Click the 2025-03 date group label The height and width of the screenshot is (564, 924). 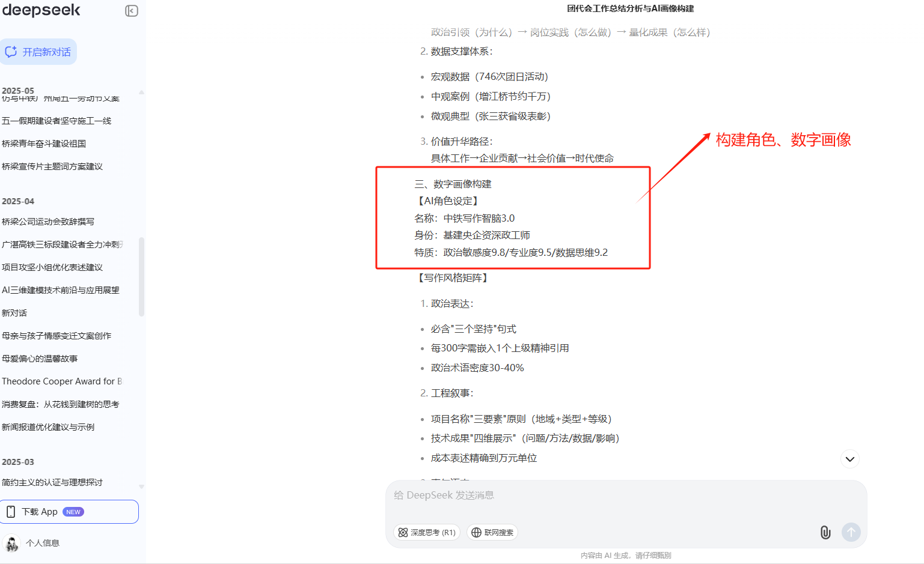point(18,462)
